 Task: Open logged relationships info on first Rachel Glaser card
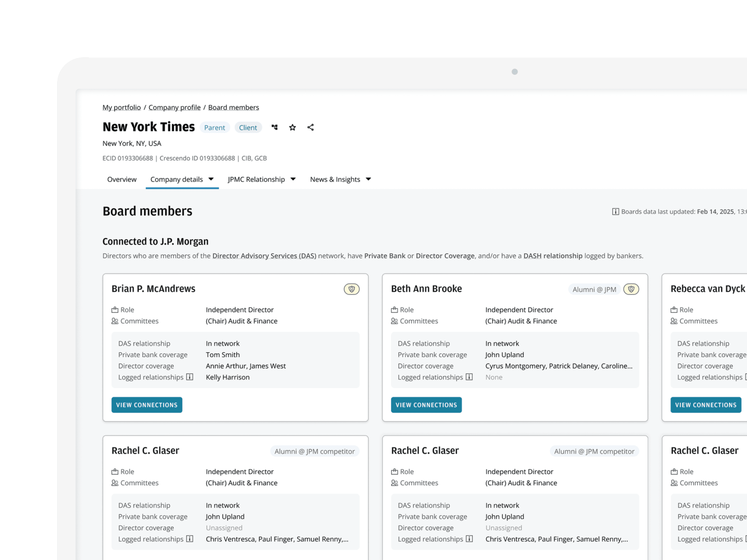190,538
